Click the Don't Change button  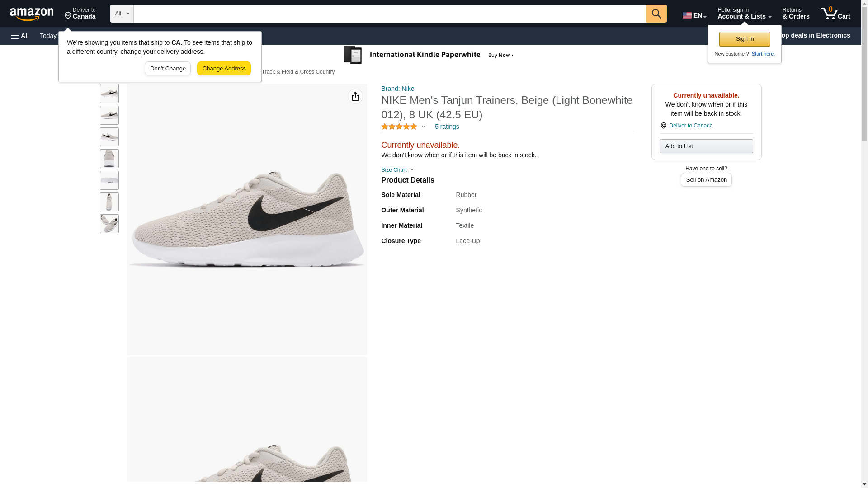[x=168, y=69]
